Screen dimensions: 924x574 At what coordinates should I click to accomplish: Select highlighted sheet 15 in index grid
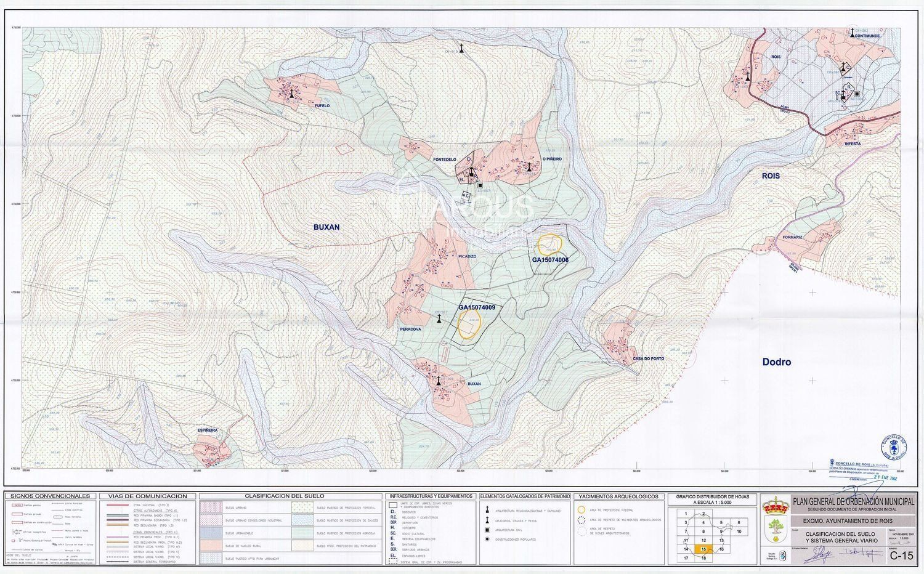pyautogui.click(x=702, y=549)
